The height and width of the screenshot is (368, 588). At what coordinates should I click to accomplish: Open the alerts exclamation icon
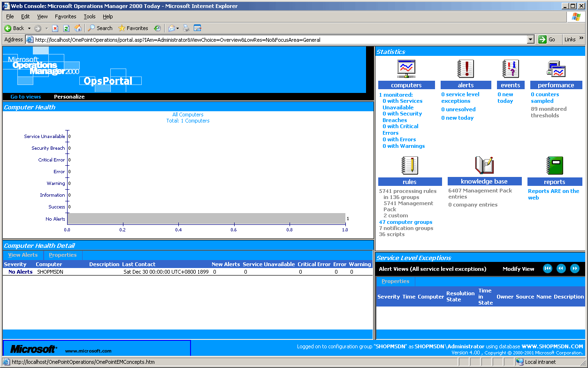tap(466, 69)
